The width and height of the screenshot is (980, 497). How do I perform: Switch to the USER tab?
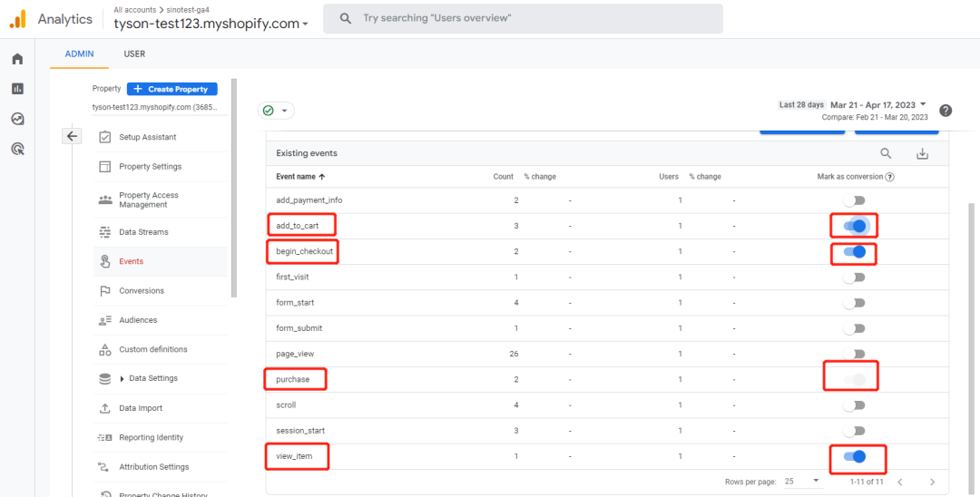pyautogui.click(x=134, y=54)
